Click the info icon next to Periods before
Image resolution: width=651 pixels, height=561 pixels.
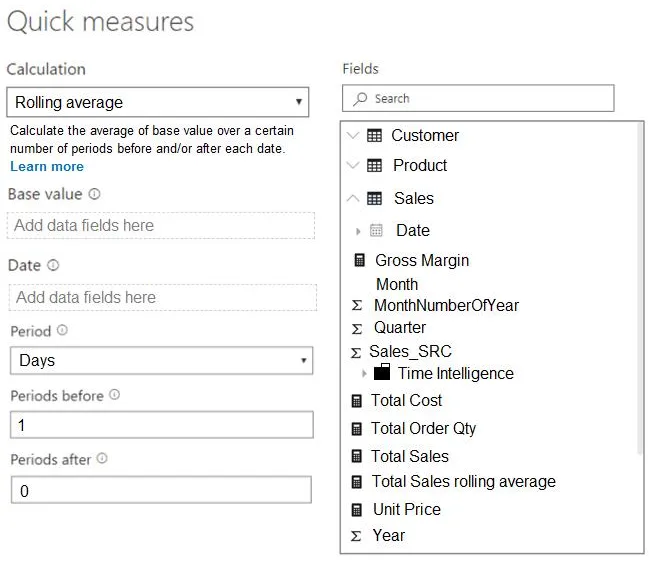point(114,395)
